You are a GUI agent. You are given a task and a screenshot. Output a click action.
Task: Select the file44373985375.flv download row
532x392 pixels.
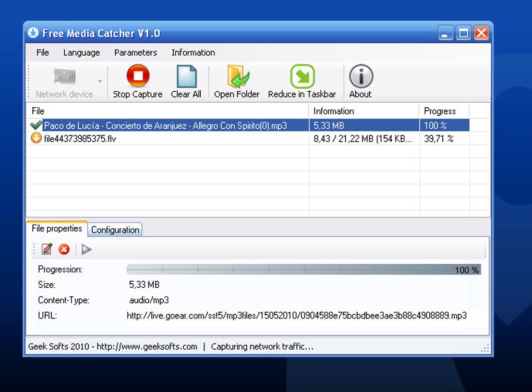248,139
